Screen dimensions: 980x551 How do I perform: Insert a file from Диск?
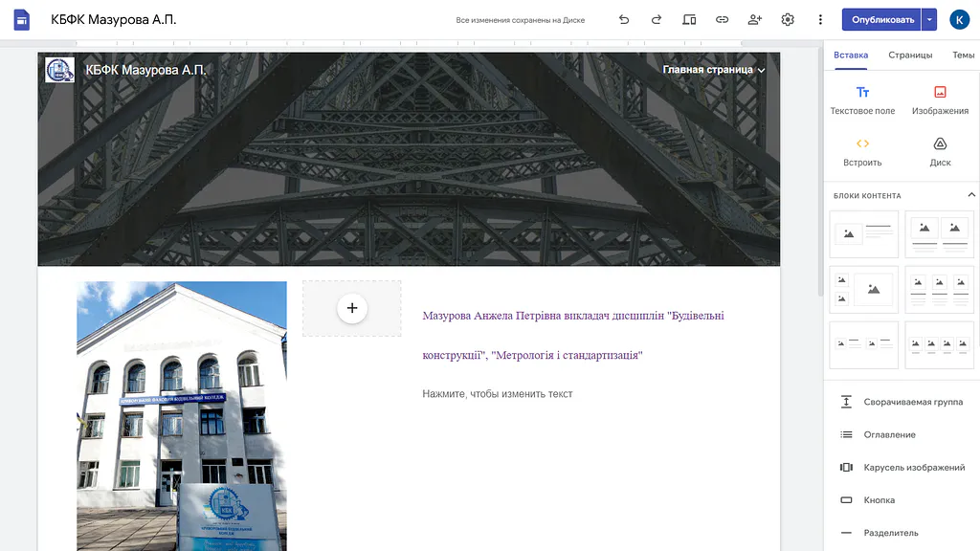click(x=940, y=152)
